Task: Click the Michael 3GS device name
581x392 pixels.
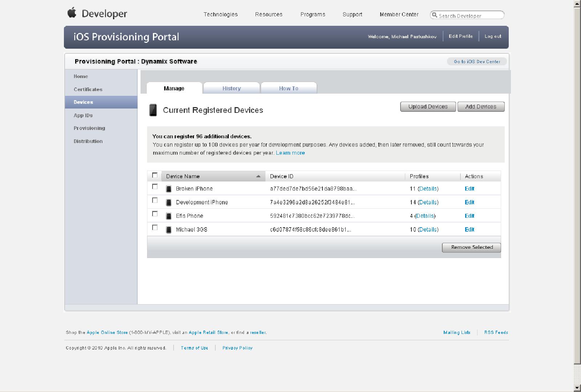Action: click(x=191, y=230)
